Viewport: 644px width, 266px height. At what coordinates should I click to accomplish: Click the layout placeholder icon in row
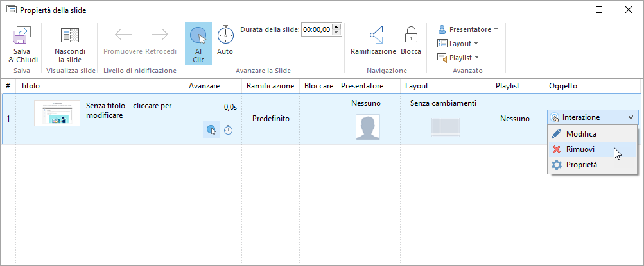click(445, 127)
